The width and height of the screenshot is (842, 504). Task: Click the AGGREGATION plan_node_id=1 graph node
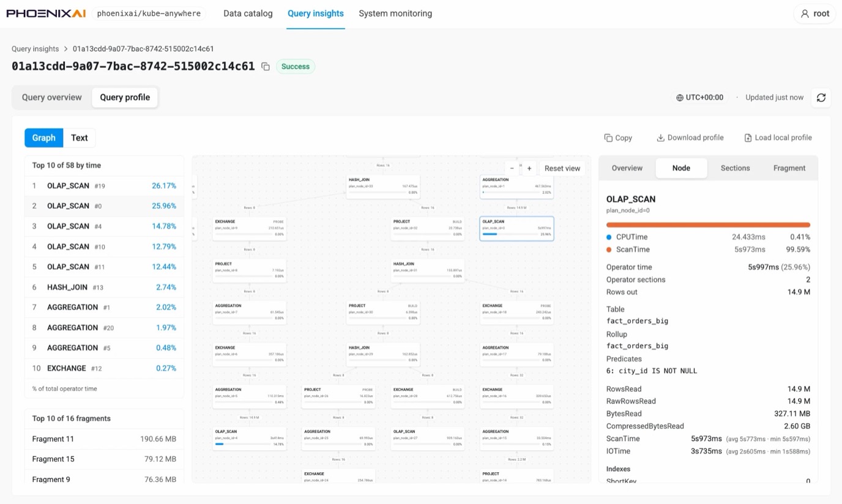pos(516,187)
